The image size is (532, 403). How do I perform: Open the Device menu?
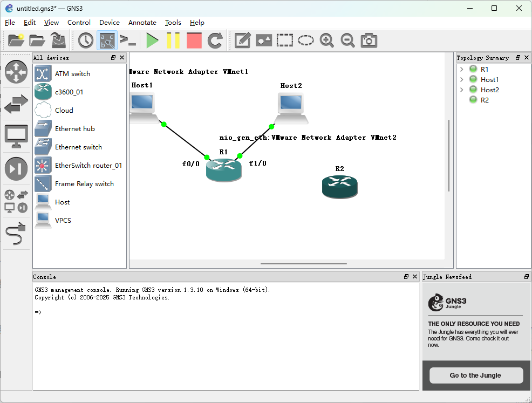pyautogui.click(x=109, y=23)
